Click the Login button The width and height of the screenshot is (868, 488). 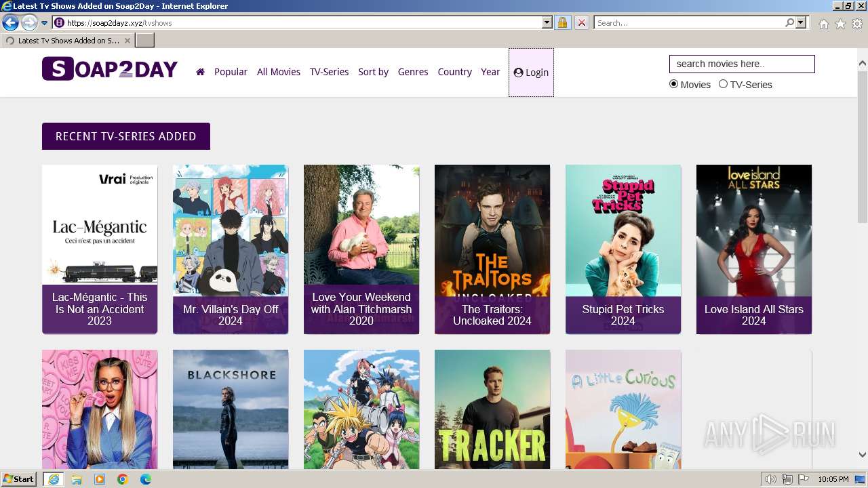531,73
